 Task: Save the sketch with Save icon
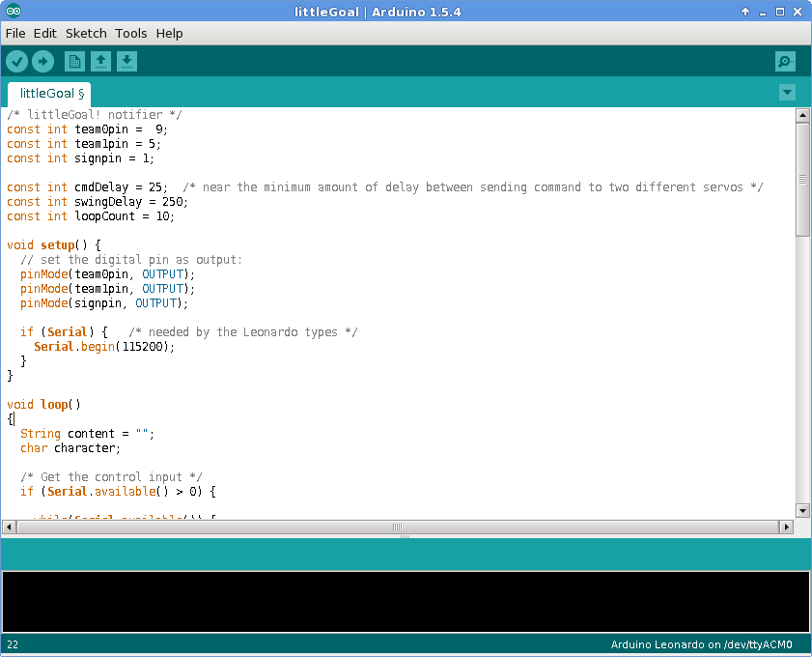click(x=126, y=62)
